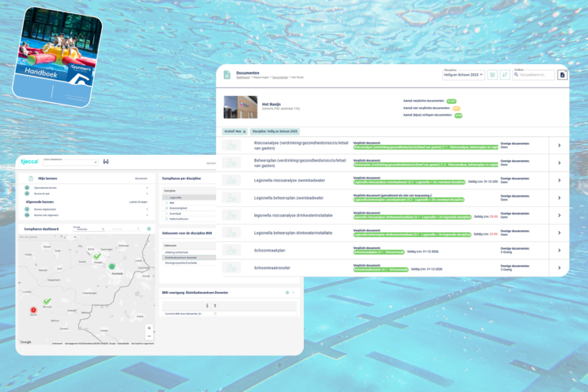Click the red marker on the map
The image size is (588, 392).
click(x=33, y=310)
